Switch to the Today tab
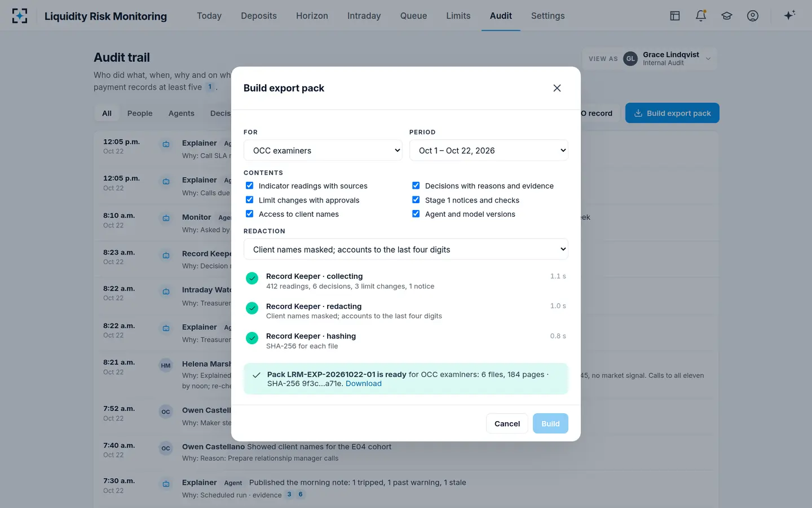This screenshot has height=508, width=812. pos(209,16)
